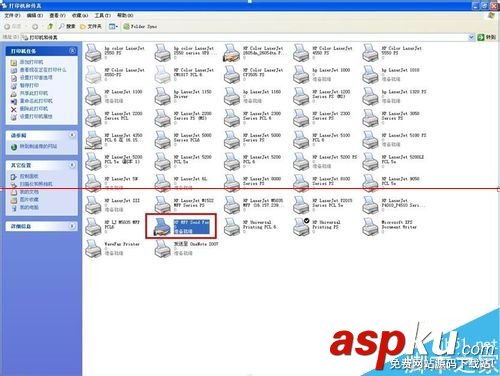Select HP Color LaserJet 2605dn_2605dtn shared printer
Image resolution: width=500 pixels, height=376 pixels.
[254, 53]
